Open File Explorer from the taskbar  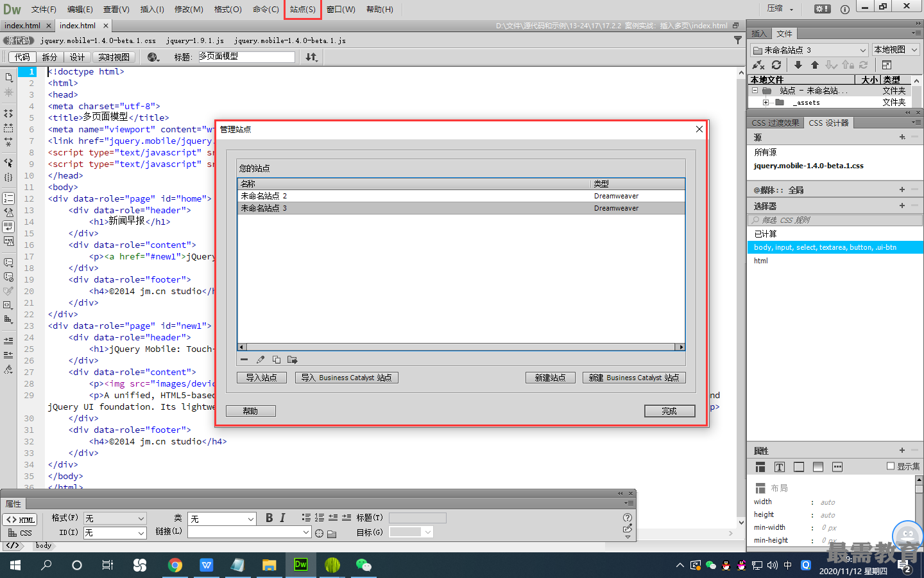point(269,565)
